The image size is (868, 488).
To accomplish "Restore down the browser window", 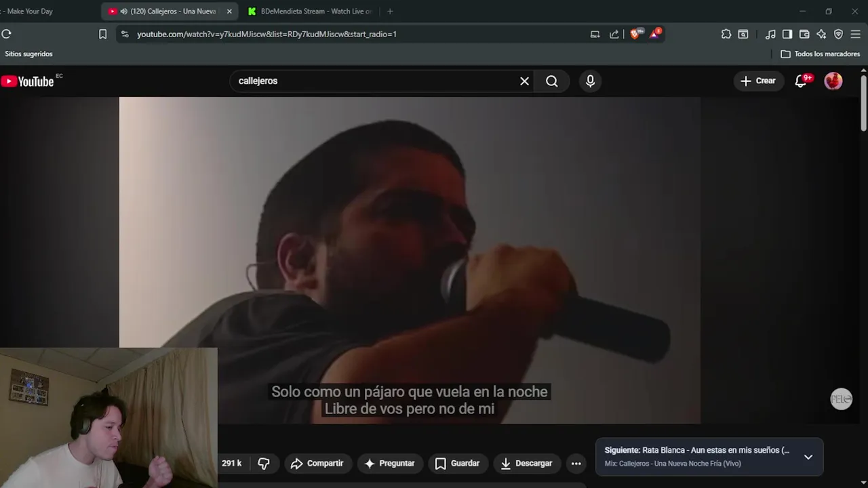I will 829,12.
